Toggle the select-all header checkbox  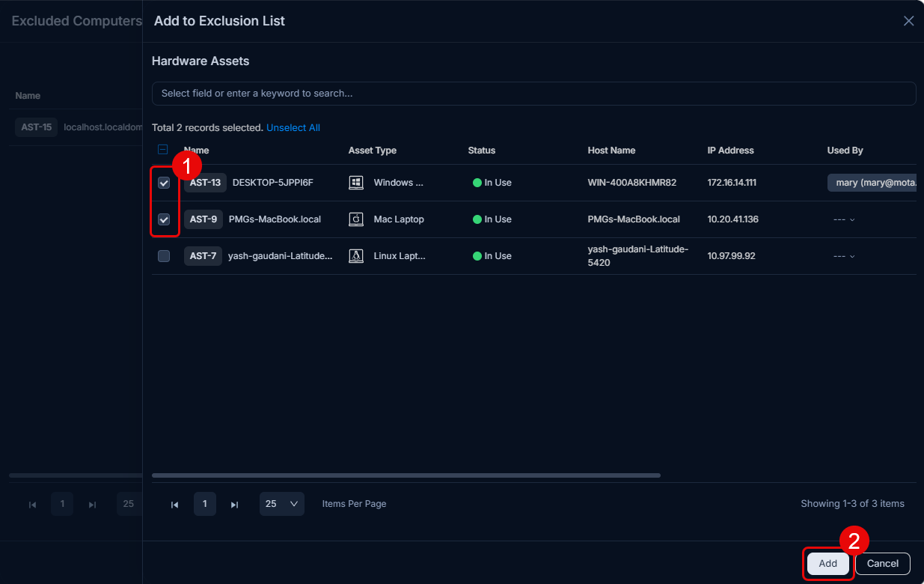coord(162,150)
